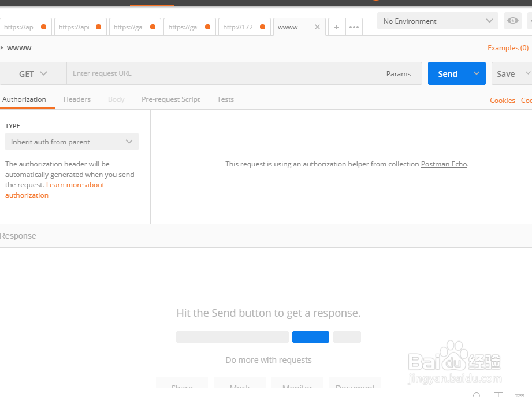Toggle environment quick look eye icon

(512, 21)
